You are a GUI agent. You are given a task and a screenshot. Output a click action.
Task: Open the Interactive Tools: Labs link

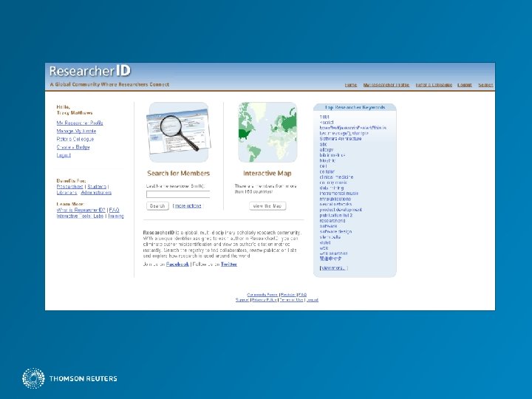pos(80,216)
